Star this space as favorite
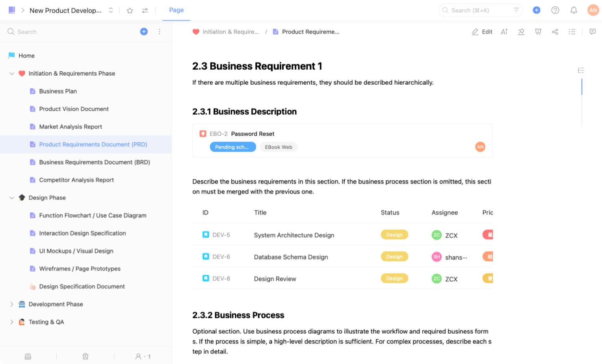This screenshot has width=602, height=364. [130, 11]
